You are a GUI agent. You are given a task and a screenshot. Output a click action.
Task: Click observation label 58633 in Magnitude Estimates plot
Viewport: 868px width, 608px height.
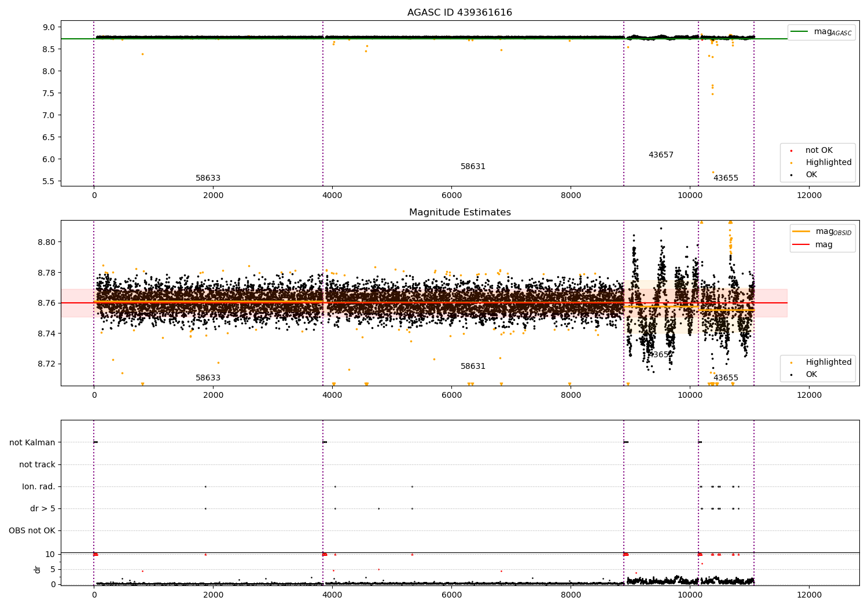[x=208, y=378]
